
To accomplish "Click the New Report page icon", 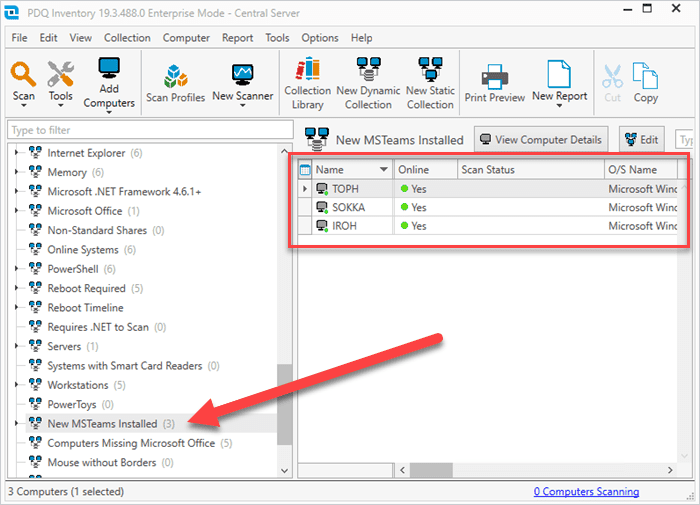I will pyautogui.click(x=559, y=74).
